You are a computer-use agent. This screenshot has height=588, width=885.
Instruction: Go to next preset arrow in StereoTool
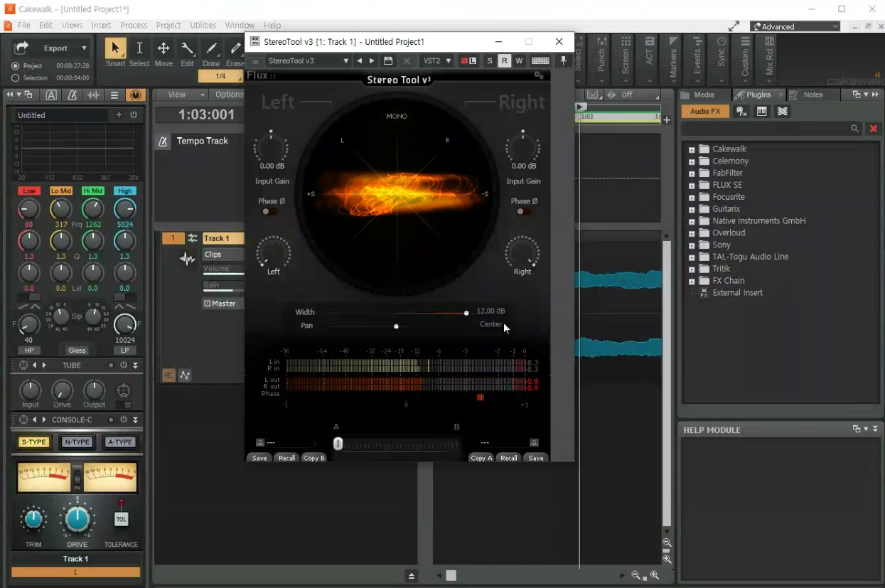[372, 61]
